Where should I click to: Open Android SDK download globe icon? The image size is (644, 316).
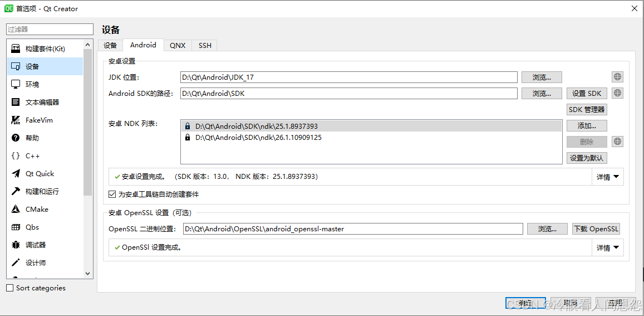tap(617, 93)
